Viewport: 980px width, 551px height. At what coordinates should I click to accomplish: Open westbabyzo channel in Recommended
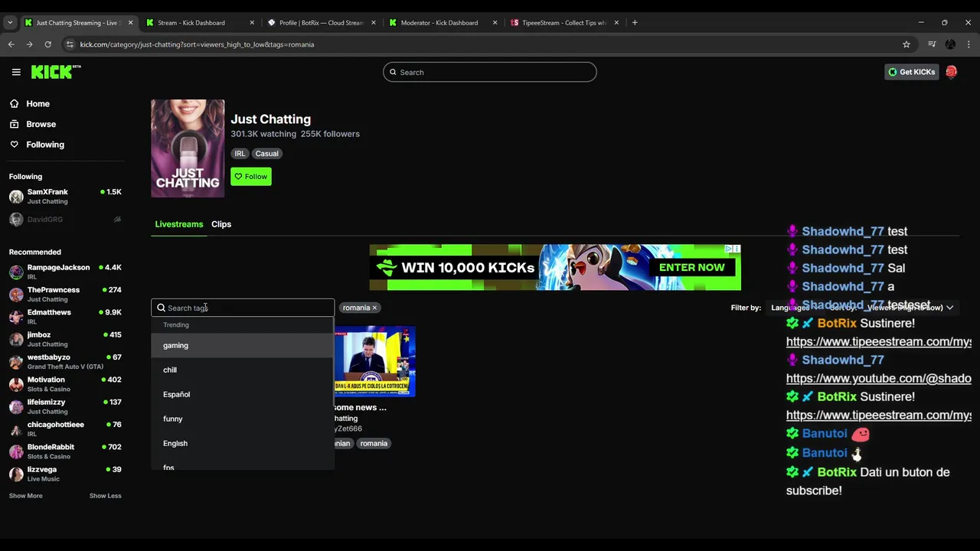65,361
